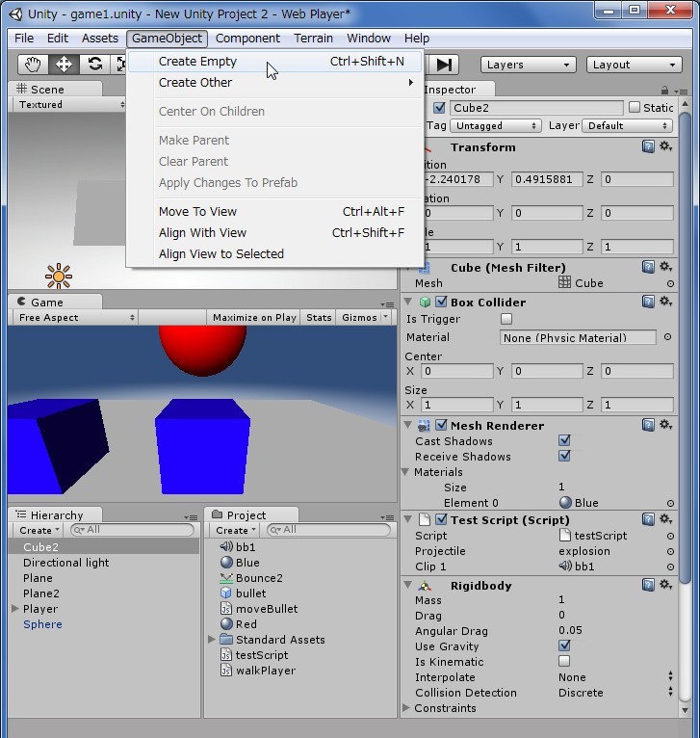
Task: Open the Layers dropdown
Action: [x=525, y=65]
